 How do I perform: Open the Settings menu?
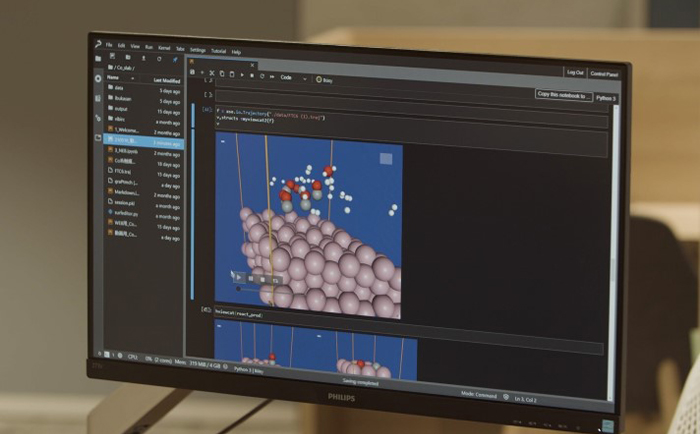[x=198, y=50]
